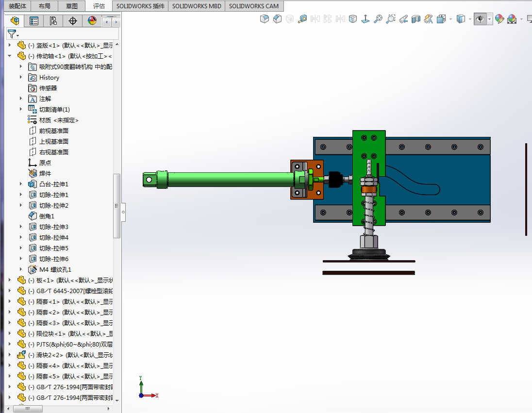Image resolution: width=532 pixels, height=413 pixels.
Task: Open the PropertyManager tab icon
Action: pos(34,21)
